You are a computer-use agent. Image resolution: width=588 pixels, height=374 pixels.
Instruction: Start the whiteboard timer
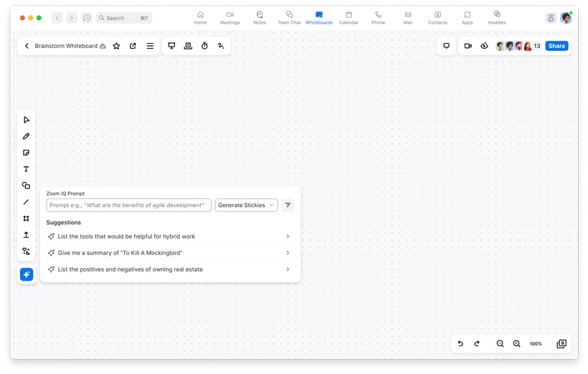[204, 46]
